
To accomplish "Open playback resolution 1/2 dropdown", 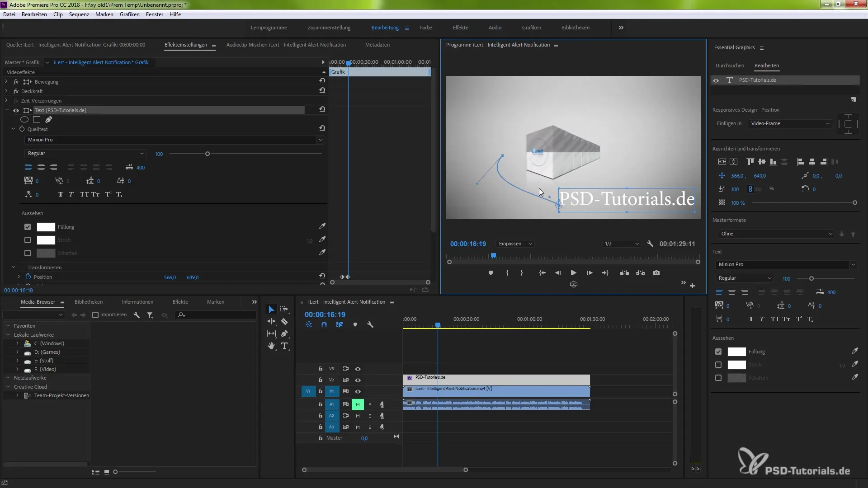I will click(x=622, y=244).
